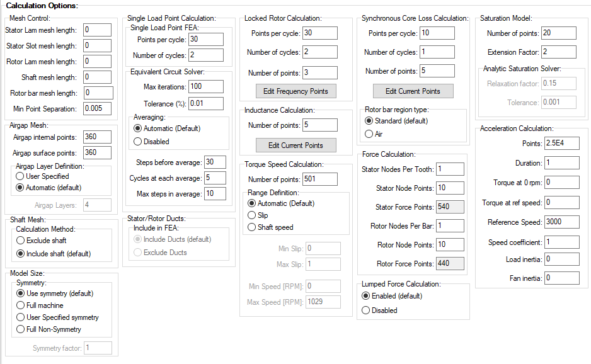591x364 pixels.
Task: Disable the Lumped Force Calculation
Action: click(365, 310)
